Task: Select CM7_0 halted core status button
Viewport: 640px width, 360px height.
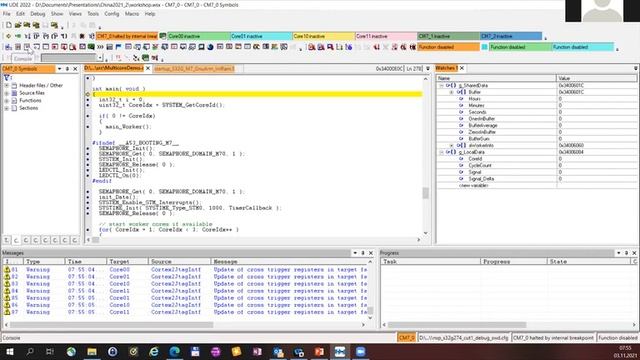Action: (127, 36)
